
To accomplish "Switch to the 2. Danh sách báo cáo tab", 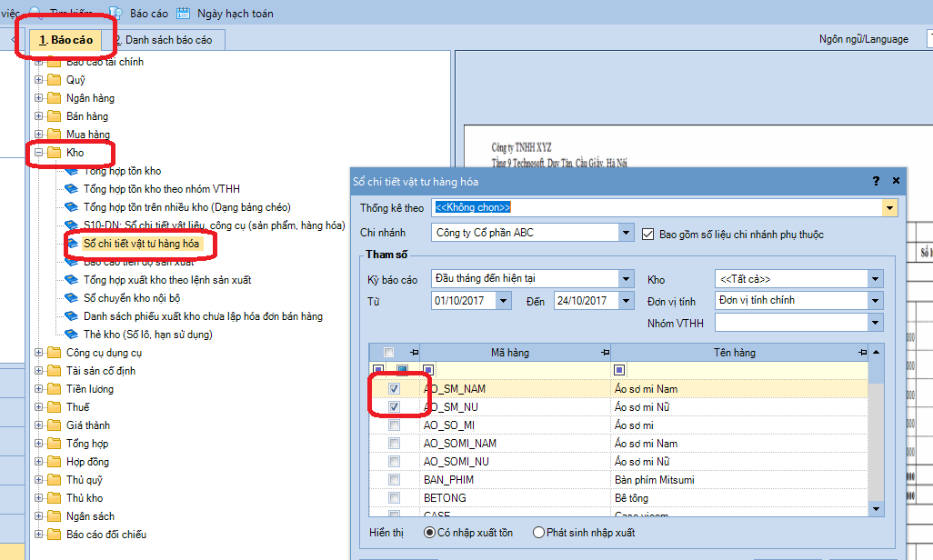I will click(x=164, y=40).
